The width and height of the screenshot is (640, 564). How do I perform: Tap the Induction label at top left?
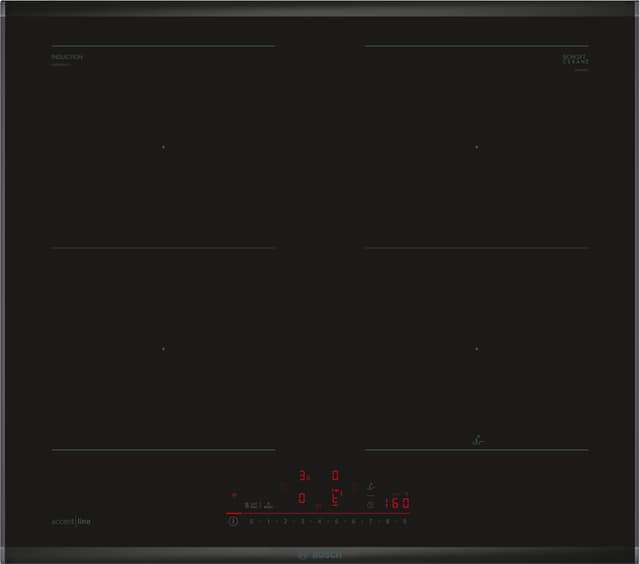pos(67,58)
